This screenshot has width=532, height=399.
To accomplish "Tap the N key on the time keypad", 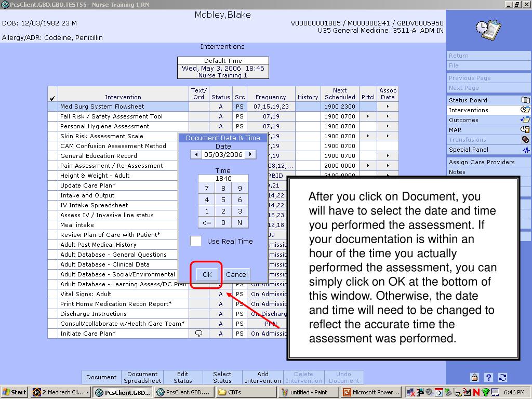I will (x=240, y=222).
